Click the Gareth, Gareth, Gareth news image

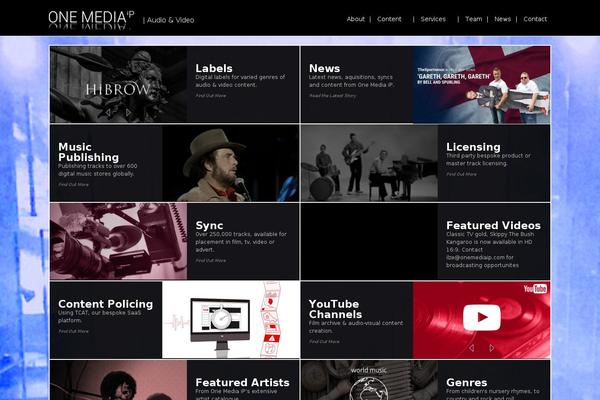[481, 85]
